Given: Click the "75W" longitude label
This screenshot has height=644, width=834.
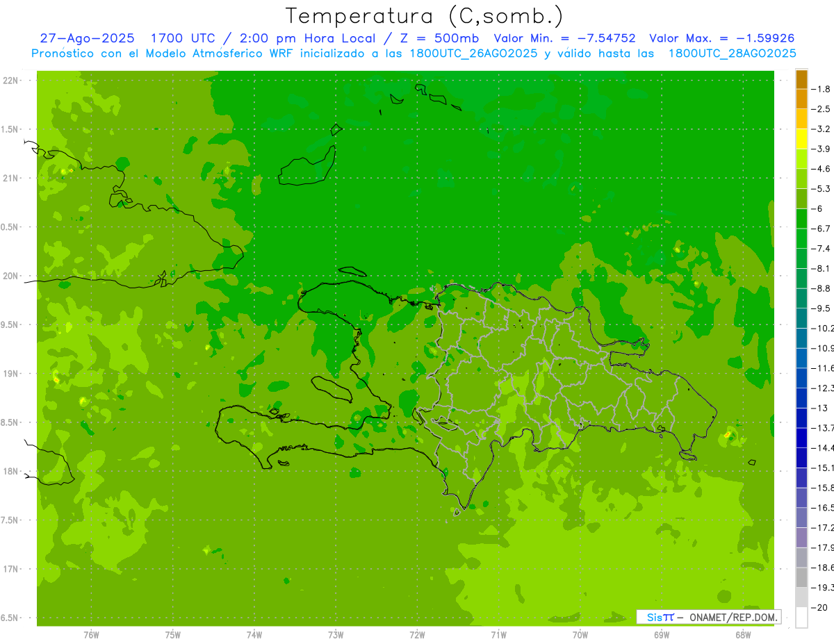Looking at the screenshot, I should pos(172,635).
